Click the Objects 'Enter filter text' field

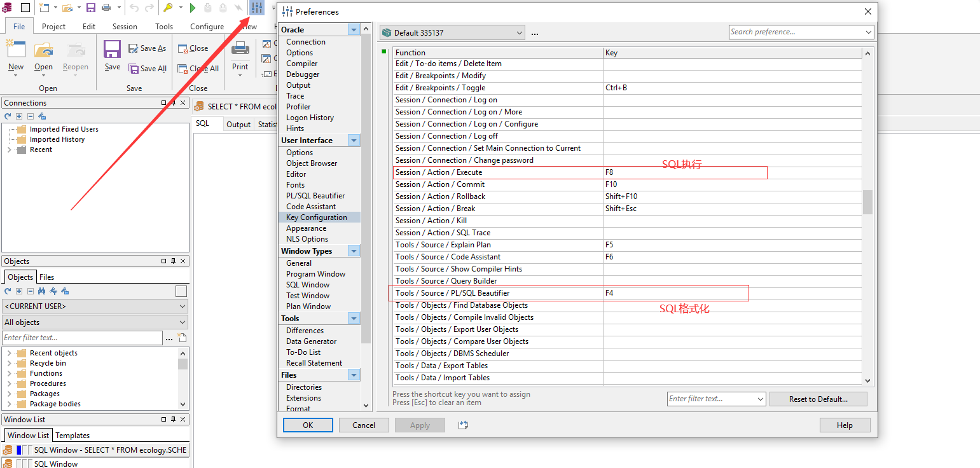coord(83,338)
